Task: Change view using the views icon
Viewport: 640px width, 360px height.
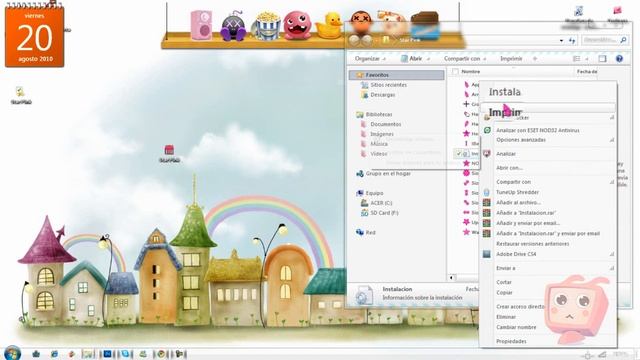Action: pyautogui.click(x=576, y=59)
